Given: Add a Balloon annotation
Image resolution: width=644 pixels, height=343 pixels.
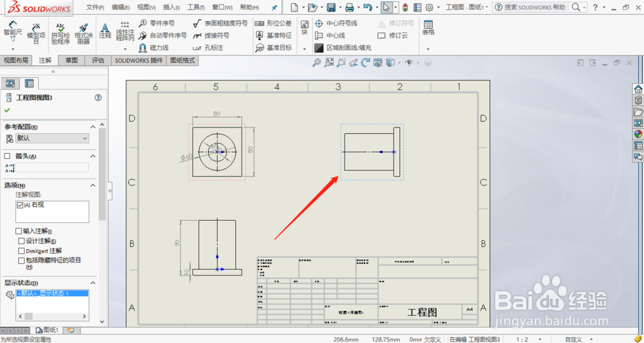Looking at the screenshot, I should [157, 23].
